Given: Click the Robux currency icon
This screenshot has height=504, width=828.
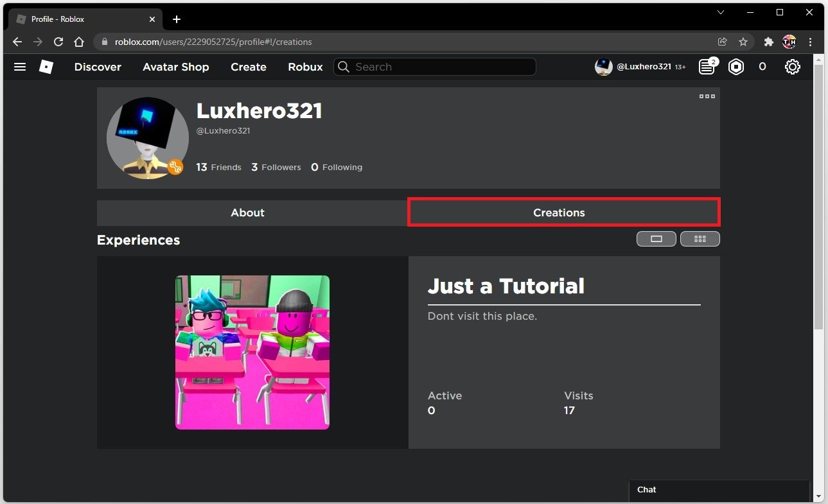Looking at the screenshot, I should pyautogui.click(x=736, y=67).
